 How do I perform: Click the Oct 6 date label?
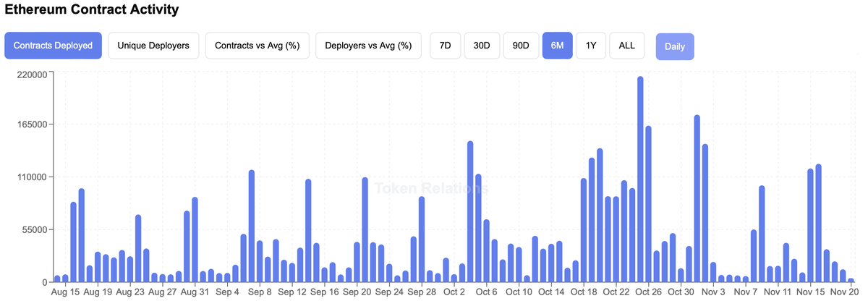click(486, 292)
